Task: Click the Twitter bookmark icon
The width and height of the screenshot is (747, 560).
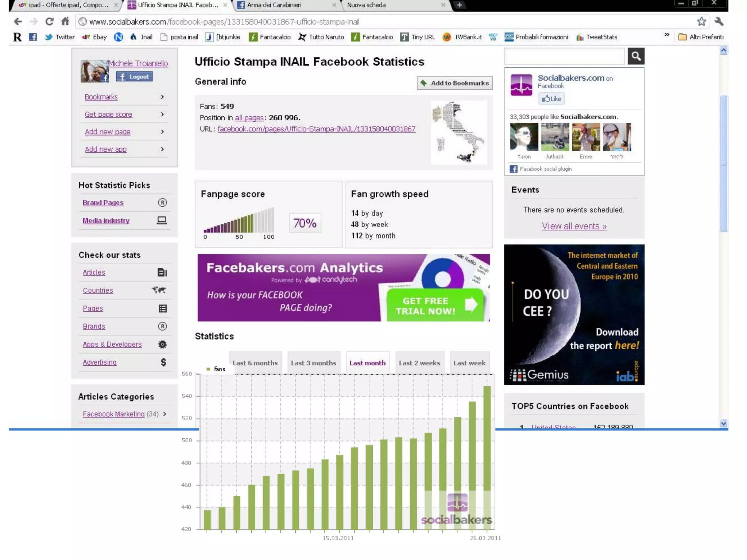Action: pos(49,37)
